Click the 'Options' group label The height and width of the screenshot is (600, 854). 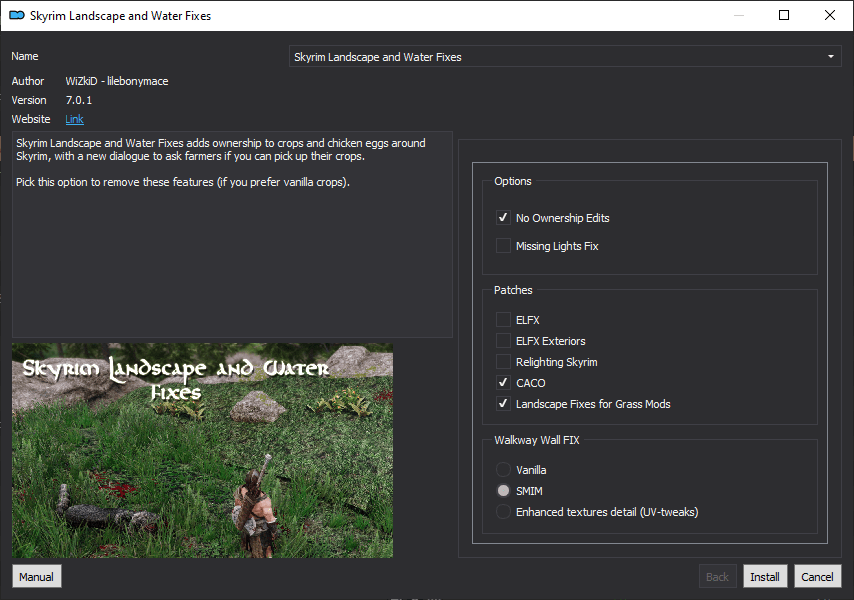pos(513,181)
